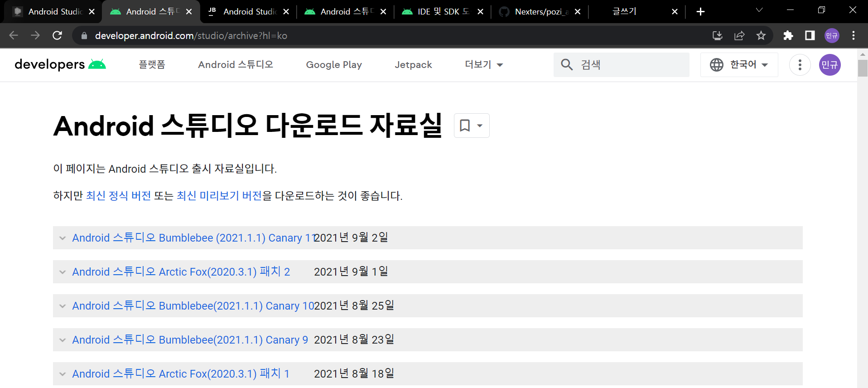Click the date 2021년 9월 1일
The image size is (868, 388).
click(x=351, y=272)
